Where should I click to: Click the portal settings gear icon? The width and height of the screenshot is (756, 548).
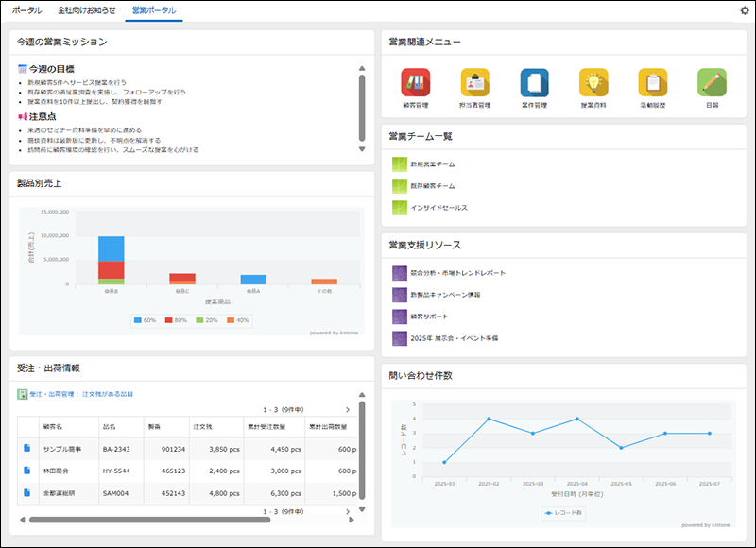click(x=744, y=11)
